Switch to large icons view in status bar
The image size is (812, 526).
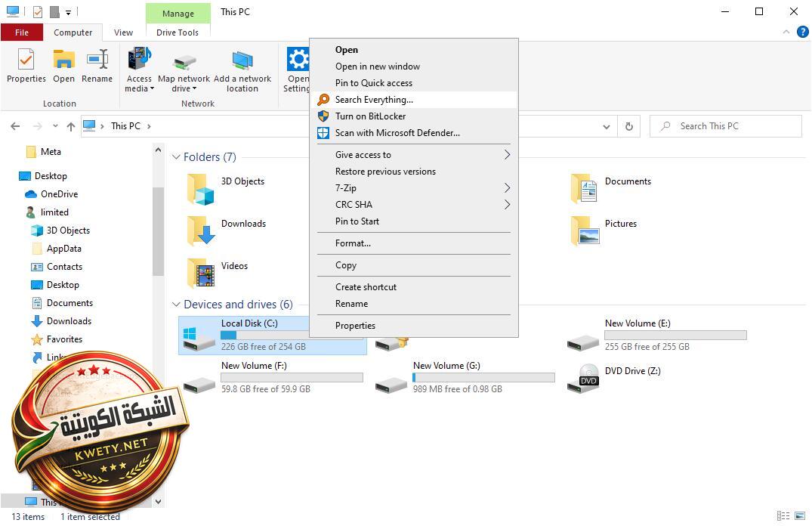click(x=800, y=517)
